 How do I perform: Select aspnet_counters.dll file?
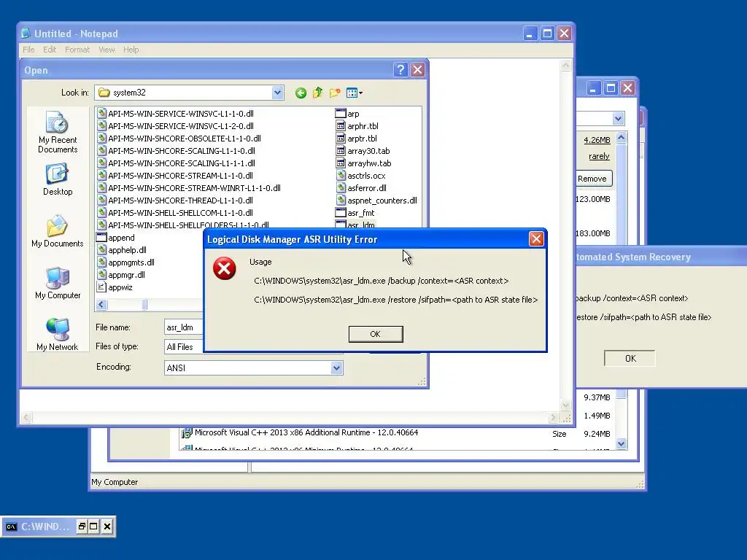[376, 201]
